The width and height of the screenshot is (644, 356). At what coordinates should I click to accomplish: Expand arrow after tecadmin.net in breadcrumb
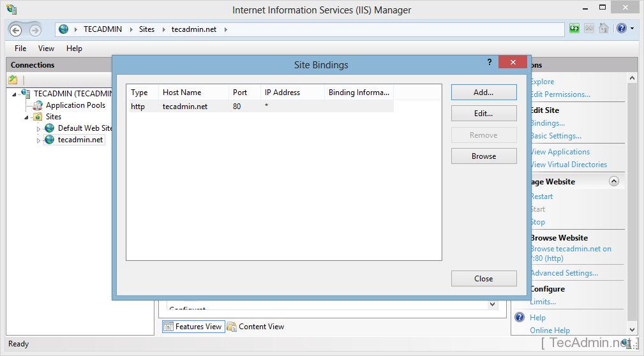coord(225,29)
